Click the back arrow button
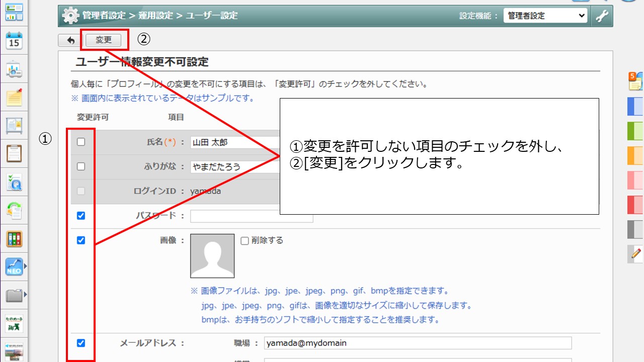This screenshot has height=362, width=644. (x=71, y=40)
